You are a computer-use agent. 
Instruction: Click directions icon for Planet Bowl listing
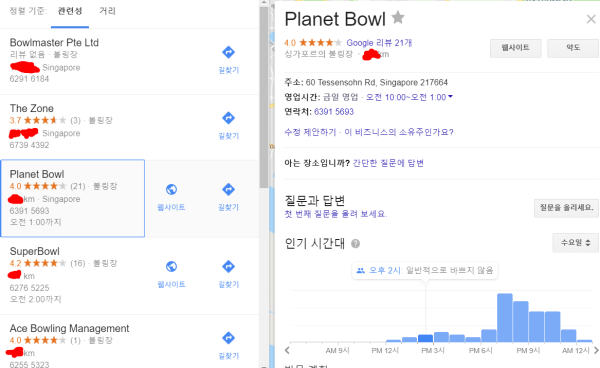coord(228,189)
